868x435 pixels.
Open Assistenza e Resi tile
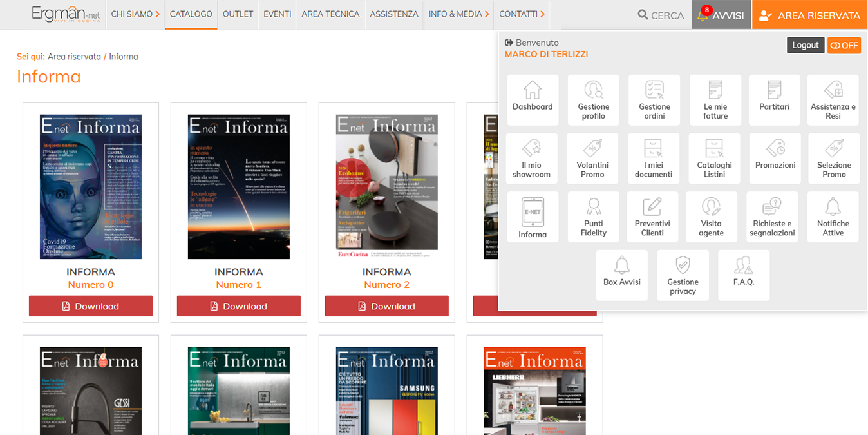click(x=833, y=100)
